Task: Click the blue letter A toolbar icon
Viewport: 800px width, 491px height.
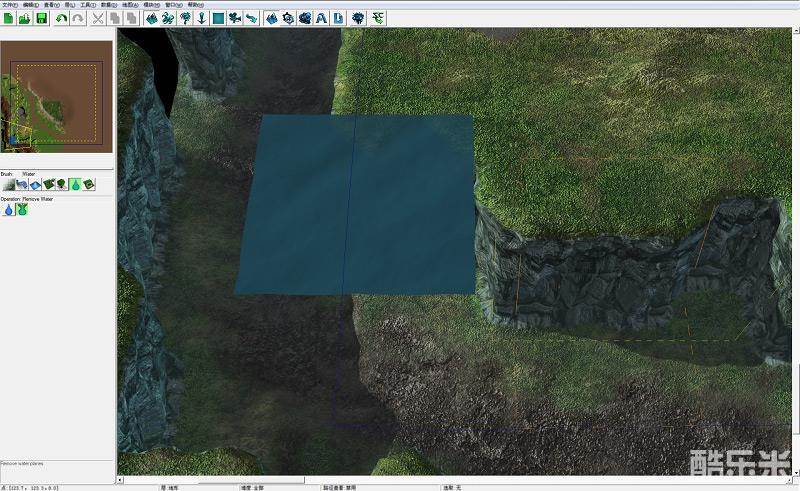Action: click(321, 18)
